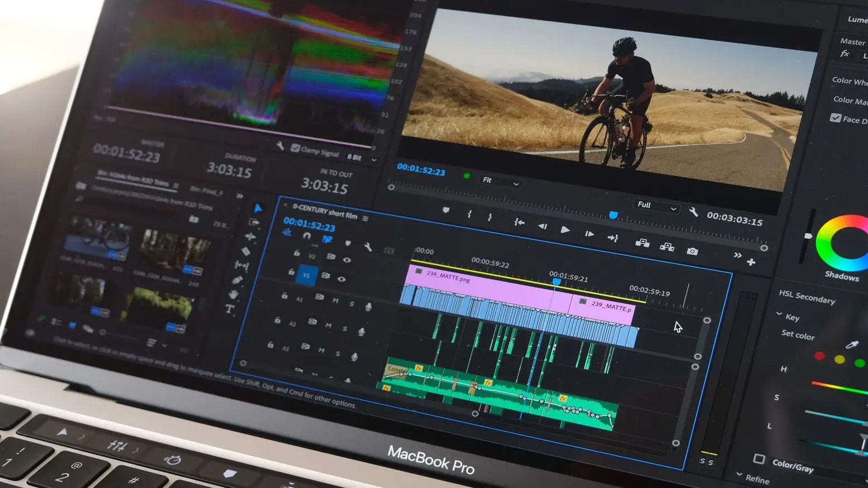868x488 pixels.
Task: Click the Lift button in Program Monitor
Action: click(x=642, y=242)
